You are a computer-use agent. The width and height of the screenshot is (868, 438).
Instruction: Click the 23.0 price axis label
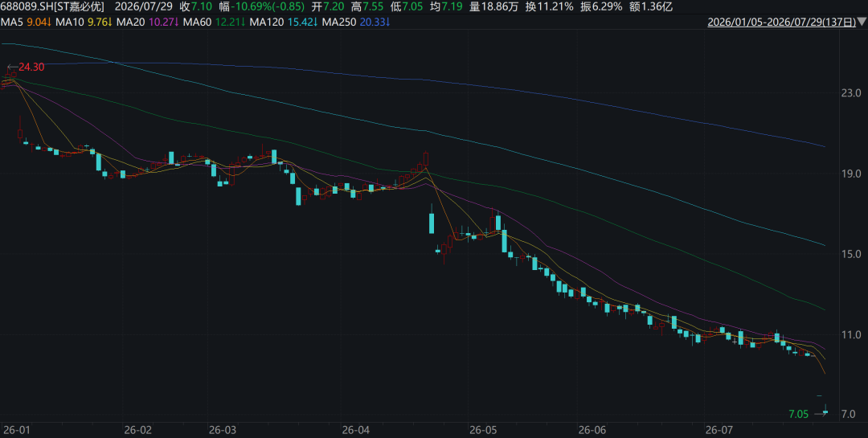(851, 93)
